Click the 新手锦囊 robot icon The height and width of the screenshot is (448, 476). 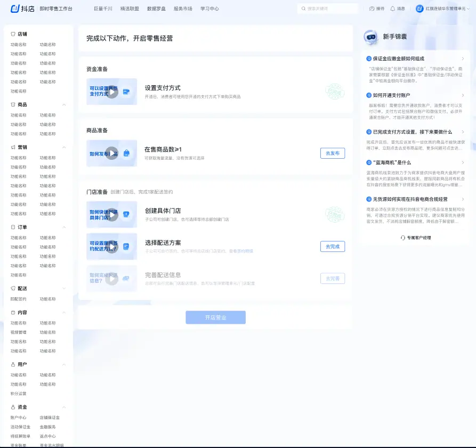pos(370,37)
